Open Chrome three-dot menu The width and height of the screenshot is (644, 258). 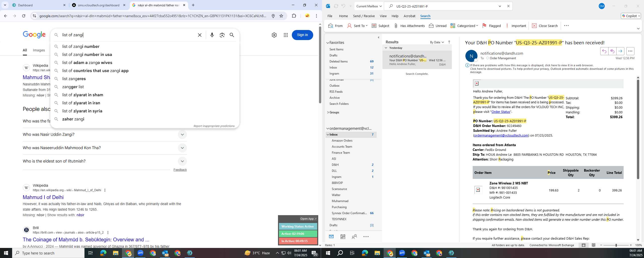(316, 16)
